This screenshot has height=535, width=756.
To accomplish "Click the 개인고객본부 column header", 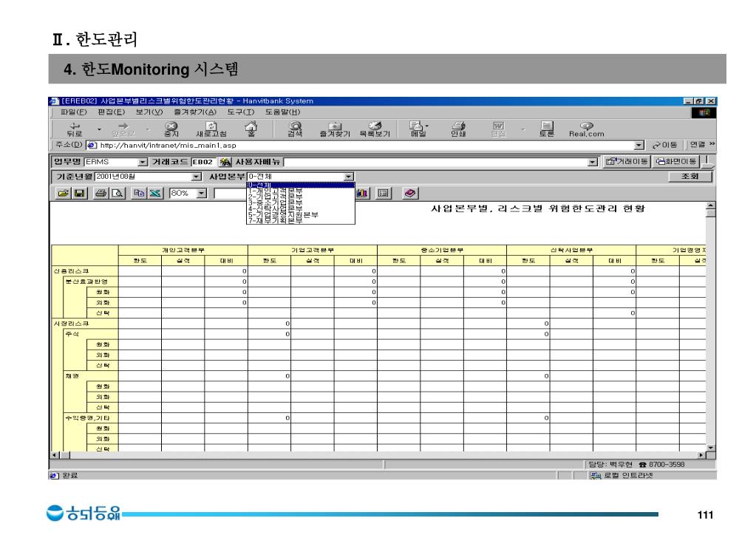I will coord(183,251).
